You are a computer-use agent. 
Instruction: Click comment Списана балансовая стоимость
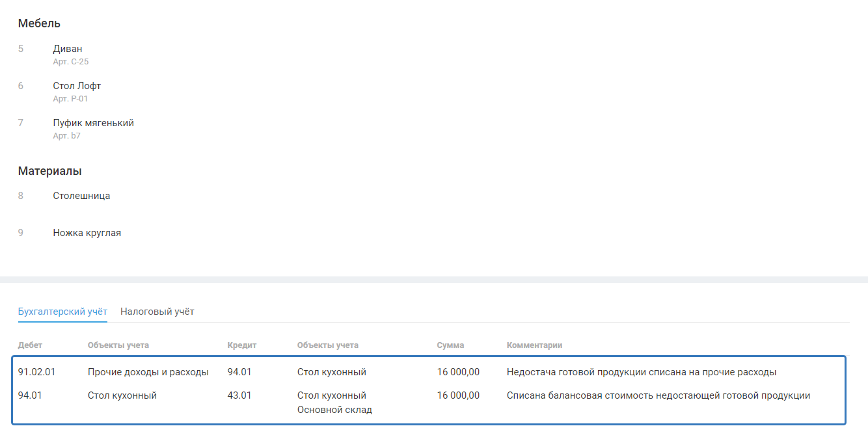[658, 395]
